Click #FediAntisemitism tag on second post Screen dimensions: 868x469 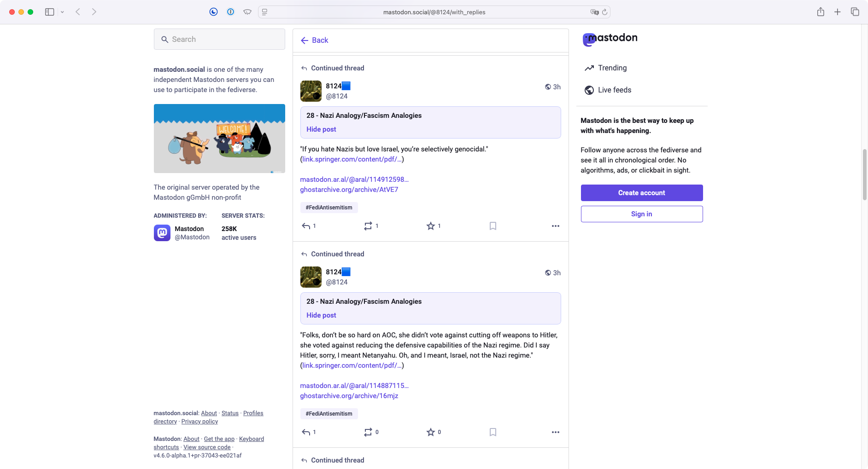pyautogui.click(x=329, y=414)
